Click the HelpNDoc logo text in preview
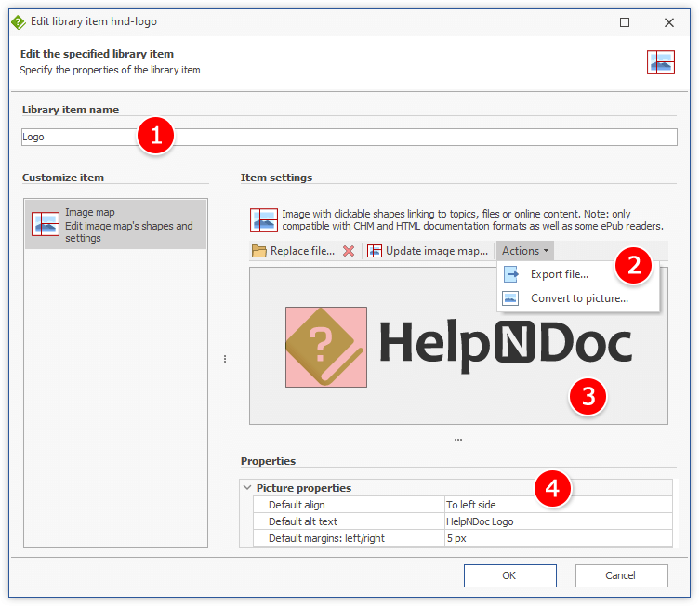Screen dimensions: 700x607 pos(506,345)
